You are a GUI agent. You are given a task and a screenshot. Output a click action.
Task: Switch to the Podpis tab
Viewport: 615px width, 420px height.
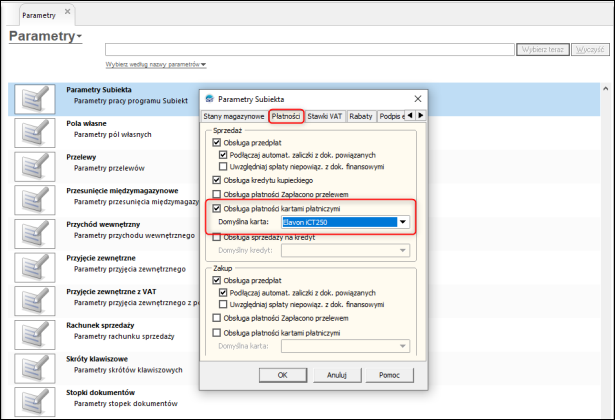(x=391, y=116)
